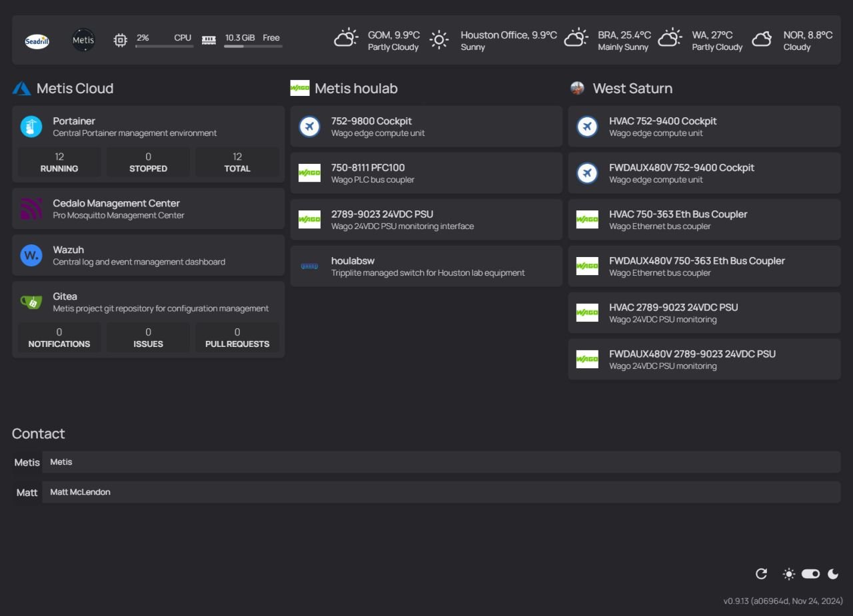Image resolution: width=853 pixels, height=616 pixels.
Task: Click the Metis houlab group heading
Action: (356, 88)
